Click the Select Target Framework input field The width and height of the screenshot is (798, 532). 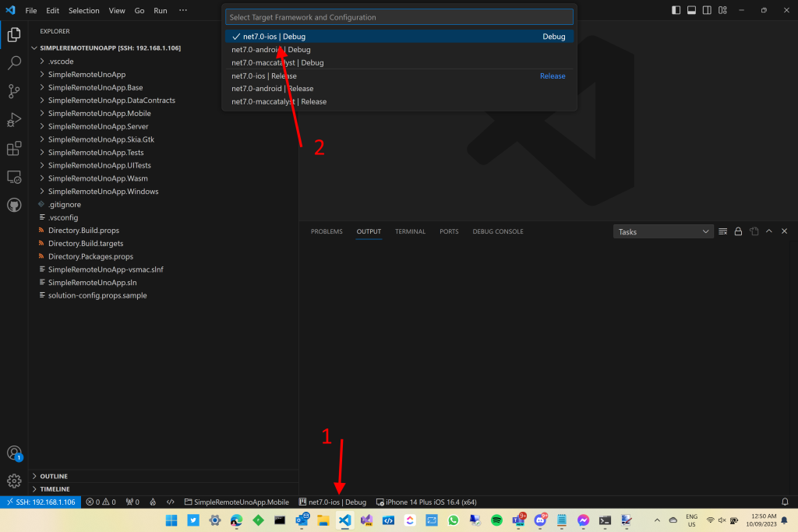[399, 16]
